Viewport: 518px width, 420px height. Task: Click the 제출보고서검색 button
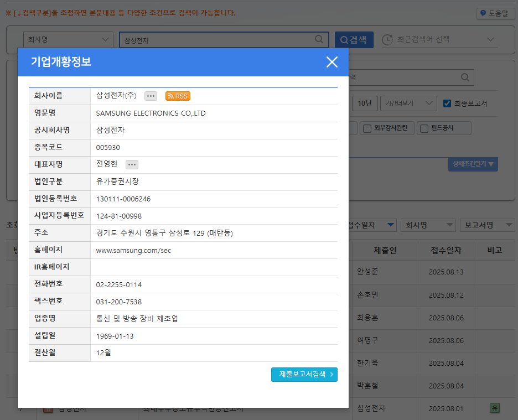pyautogui.click(x=304, y=375)
